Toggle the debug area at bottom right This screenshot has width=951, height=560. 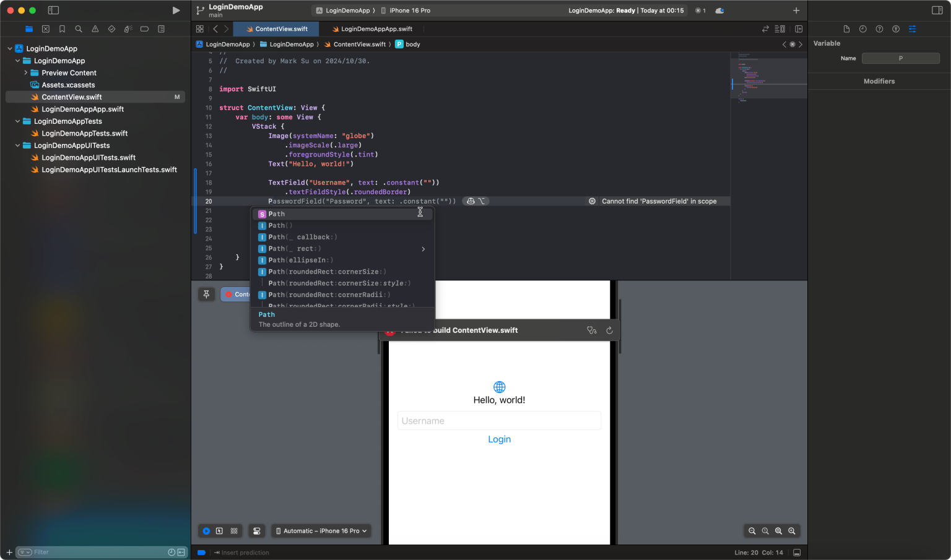coord(797,553)
